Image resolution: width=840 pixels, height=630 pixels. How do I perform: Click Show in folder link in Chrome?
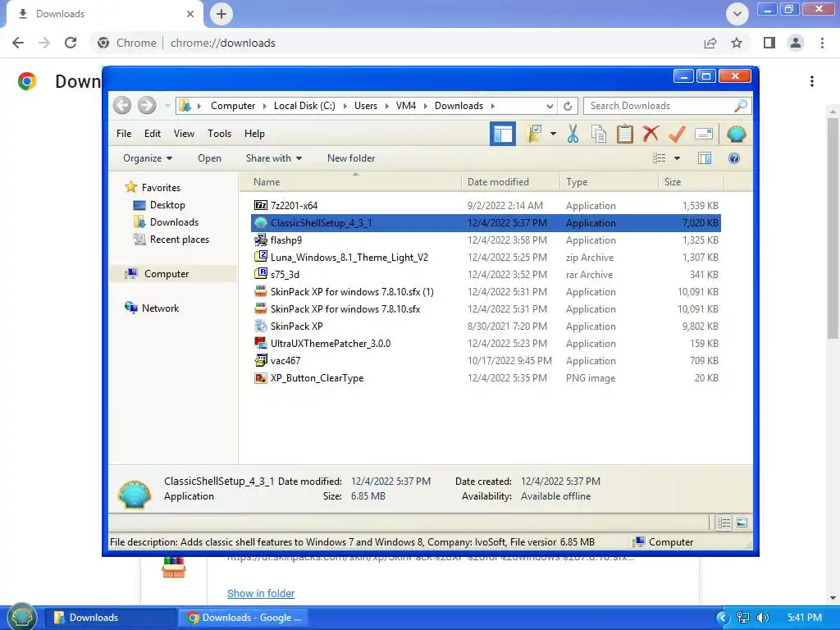[261, 594]
